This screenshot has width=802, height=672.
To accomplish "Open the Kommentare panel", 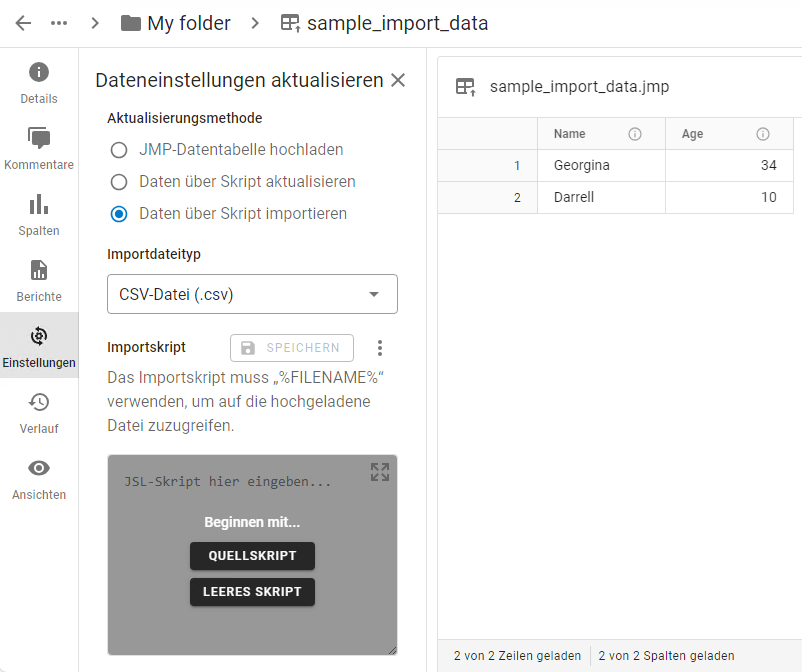I will 39,148.
